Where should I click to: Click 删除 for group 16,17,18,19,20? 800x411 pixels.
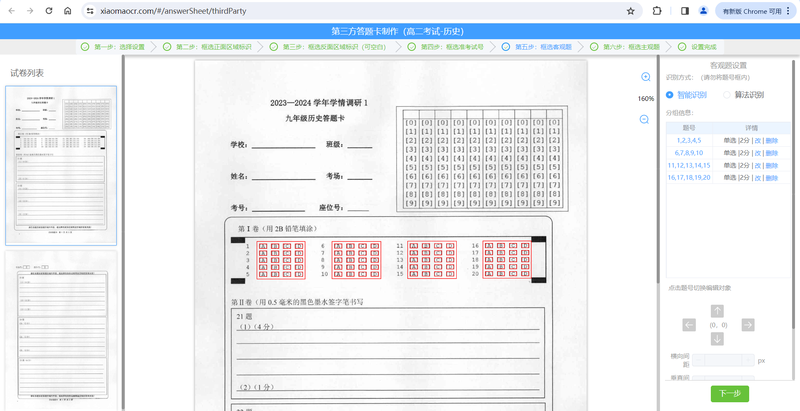coord(771,177)
